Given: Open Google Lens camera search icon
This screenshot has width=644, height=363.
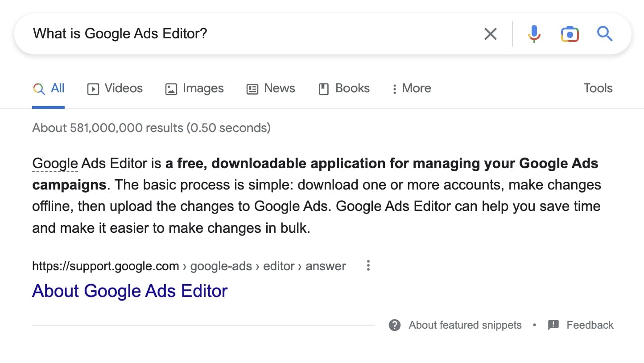Looking at the screenshot, I should [570, 33].
